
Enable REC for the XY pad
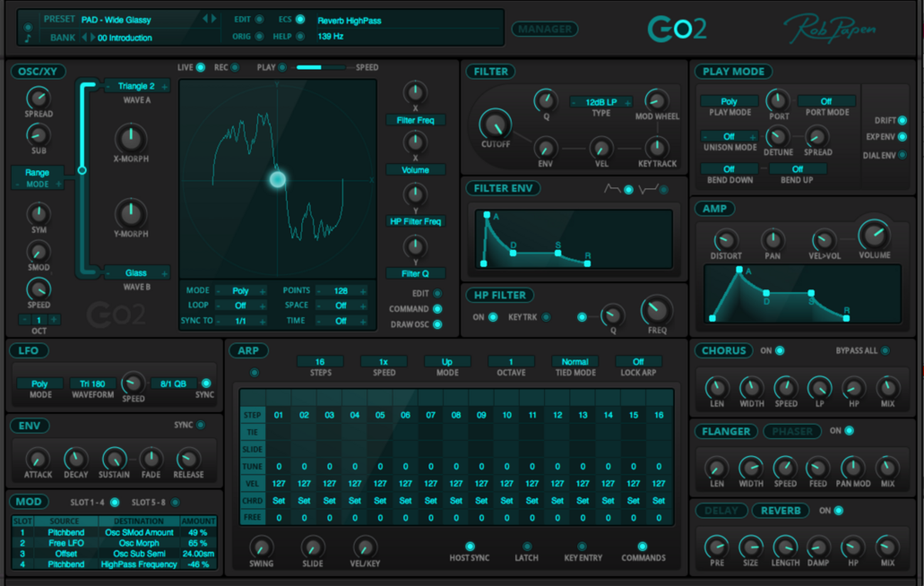point(235,67)
